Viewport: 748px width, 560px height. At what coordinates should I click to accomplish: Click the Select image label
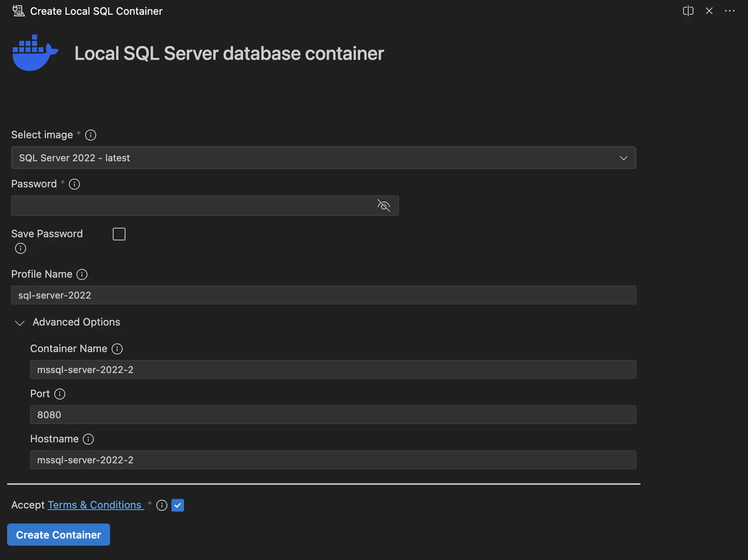click(42, 135)
